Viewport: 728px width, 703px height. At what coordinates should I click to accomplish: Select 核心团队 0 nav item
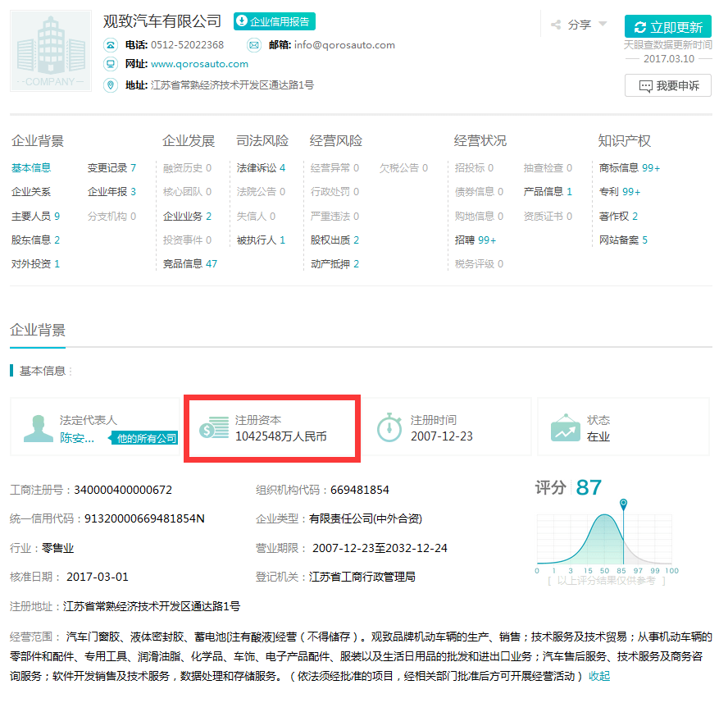click(188, 191)
